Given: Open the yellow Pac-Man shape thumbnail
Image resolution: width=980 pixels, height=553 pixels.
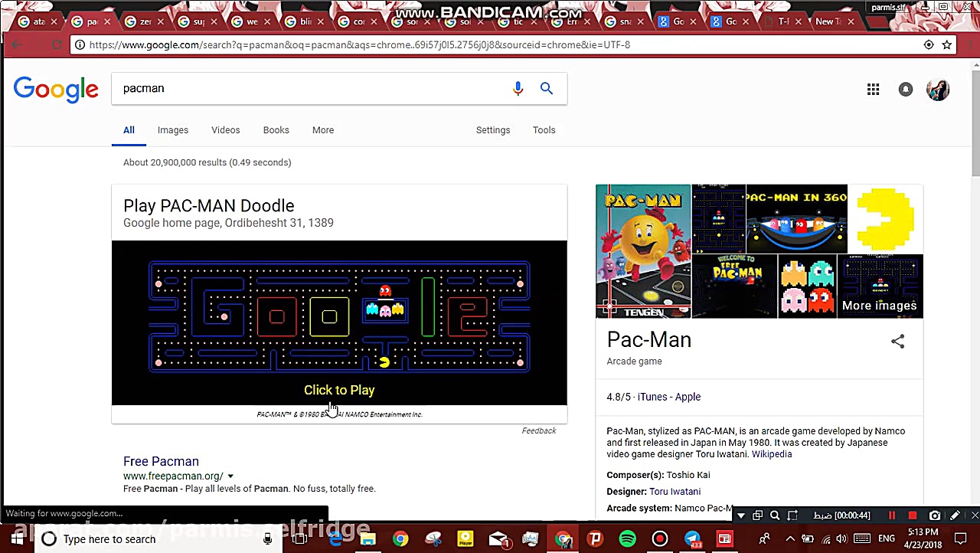Looking at the screenshot, I should tap(886, 218).
